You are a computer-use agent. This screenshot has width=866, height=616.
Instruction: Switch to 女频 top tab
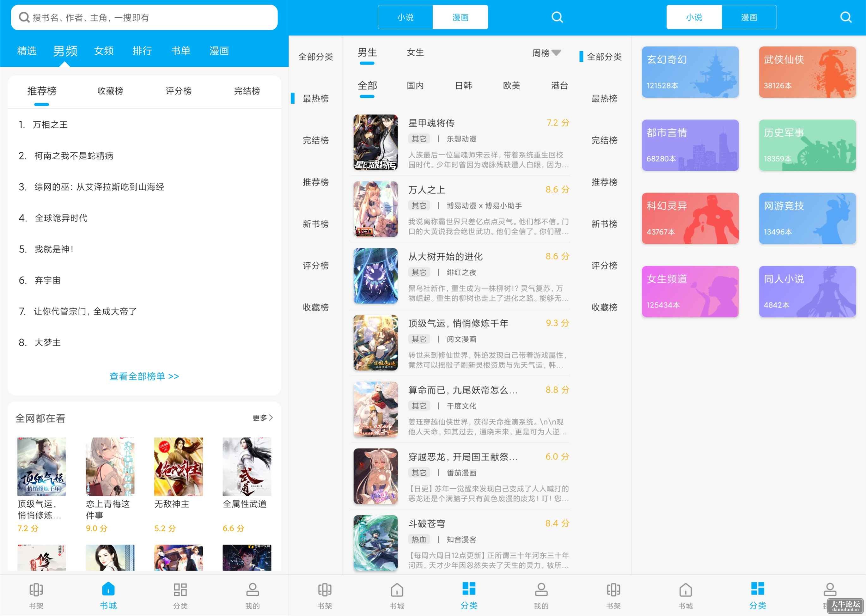(104, 51)
